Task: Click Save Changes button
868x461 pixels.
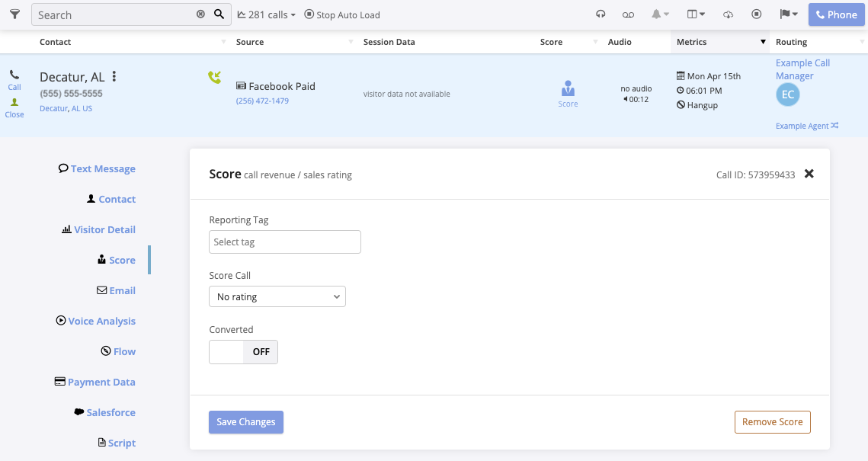Action: [x=246, y=421]
